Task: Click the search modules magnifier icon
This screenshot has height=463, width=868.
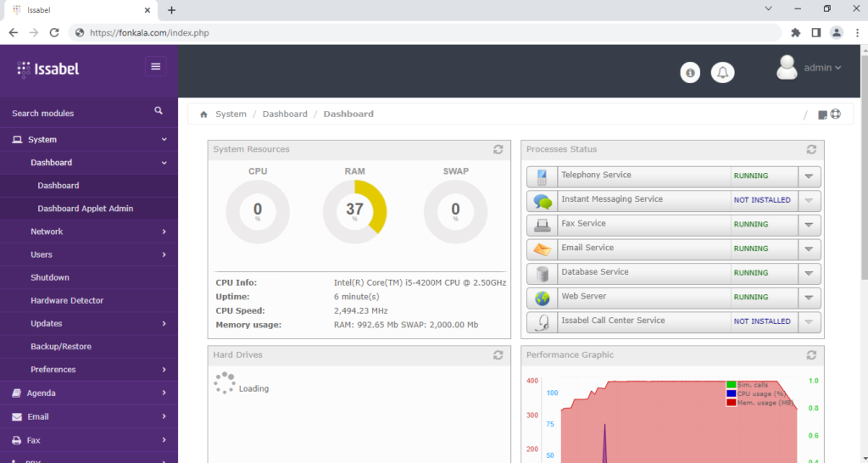Action: coord(159,111)
